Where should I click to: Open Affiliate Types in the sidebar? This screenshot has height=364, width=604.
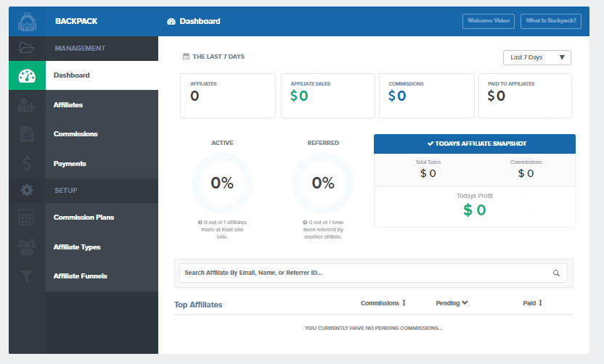coord(102,247)
